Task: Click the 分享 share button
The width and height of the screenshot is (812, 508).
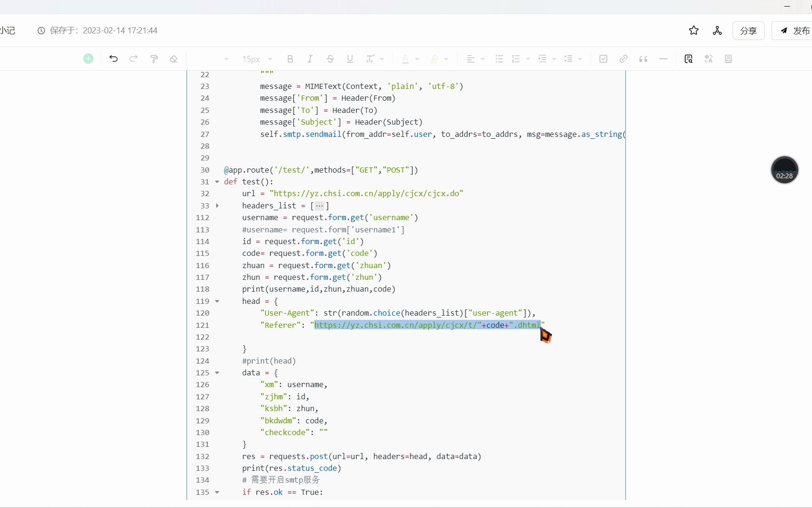Action: (x=749, y=31)
